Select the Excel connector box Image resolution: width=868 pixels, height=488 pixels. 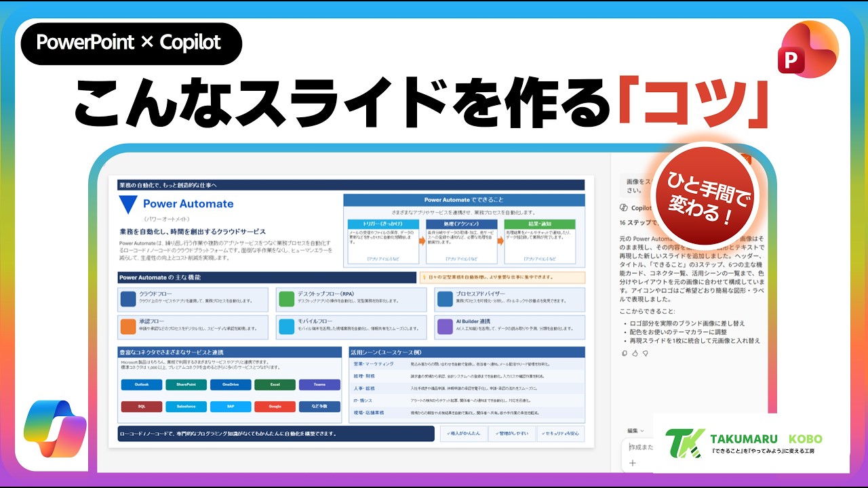[x=275, y=384]
